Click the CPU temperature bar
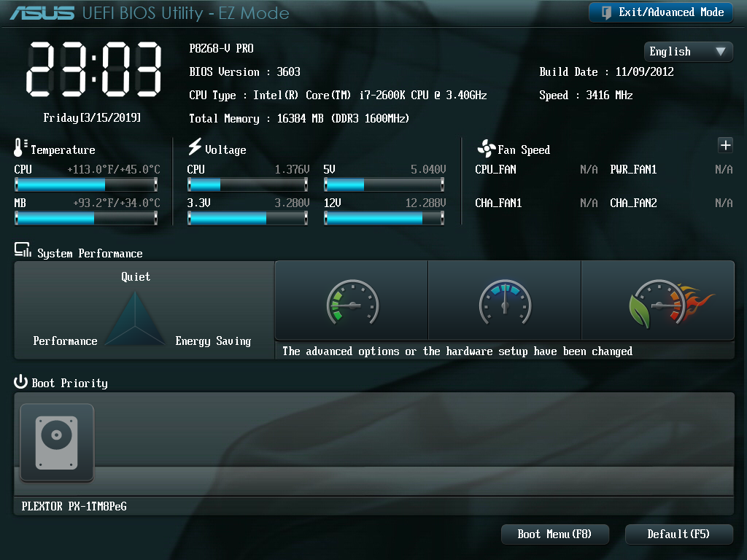The width and height of the screenshot is (747, 560). click(x=86, y=184)
